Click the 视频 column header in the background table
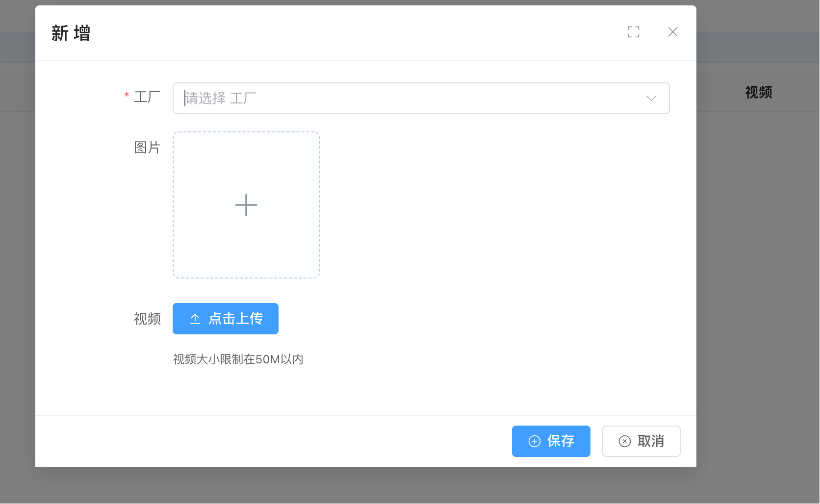Viewport: 820px width, 504px height. (x=758, y=92)
